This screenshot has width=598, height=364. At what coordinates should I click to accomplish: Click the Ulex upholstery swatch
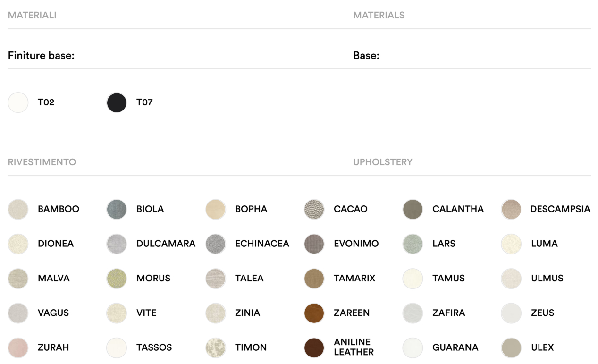511,347
